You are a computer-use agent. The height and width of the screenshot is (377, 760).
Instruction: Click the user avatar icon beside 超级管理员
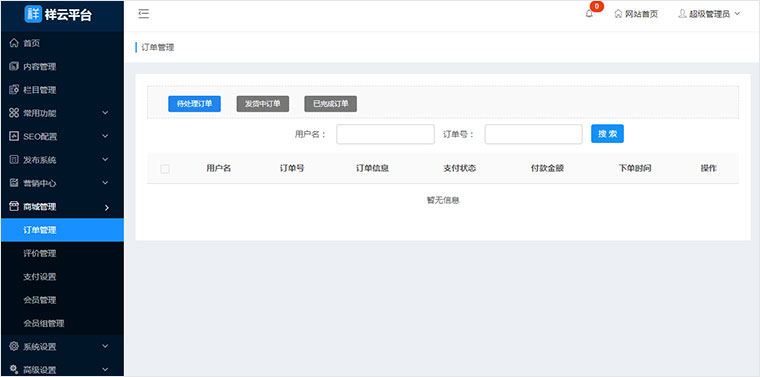point(682,14)
